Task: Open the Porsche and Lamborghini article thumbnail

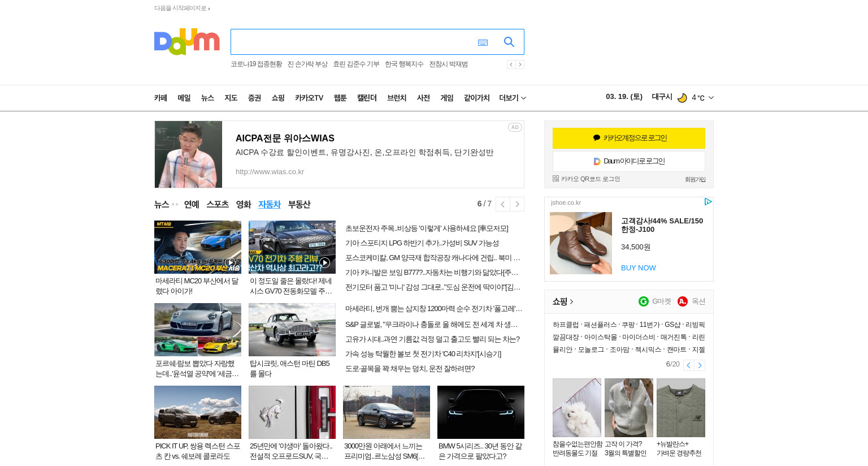Action: pos(198,330)
